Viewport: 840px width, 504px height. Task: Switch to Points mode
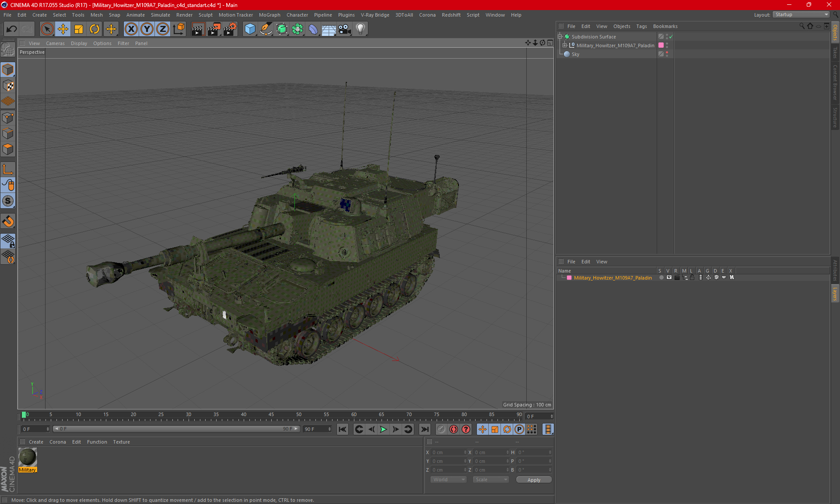(8, 118)
